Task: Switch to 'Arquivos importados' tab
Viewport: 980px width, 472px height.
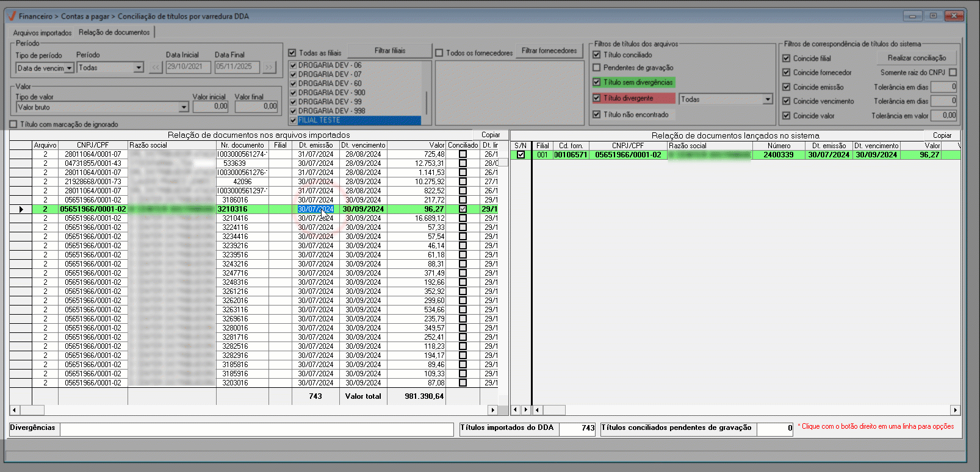Action: click(42, 33)
